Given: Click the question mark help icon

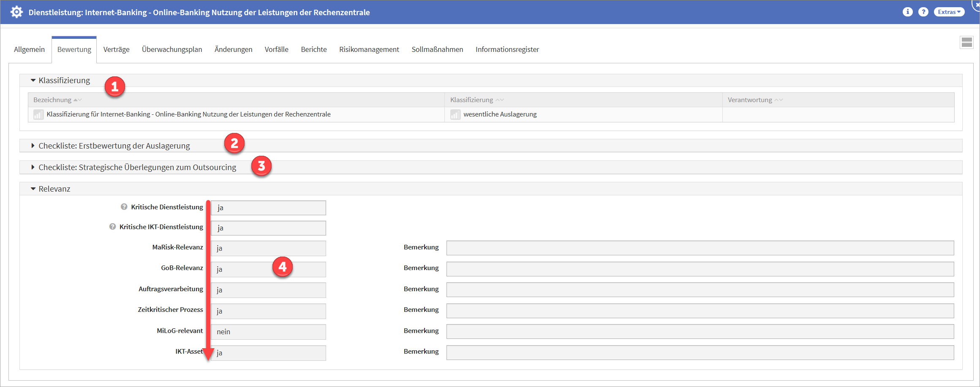Looking at the screenshot, I should pos(923,12).
